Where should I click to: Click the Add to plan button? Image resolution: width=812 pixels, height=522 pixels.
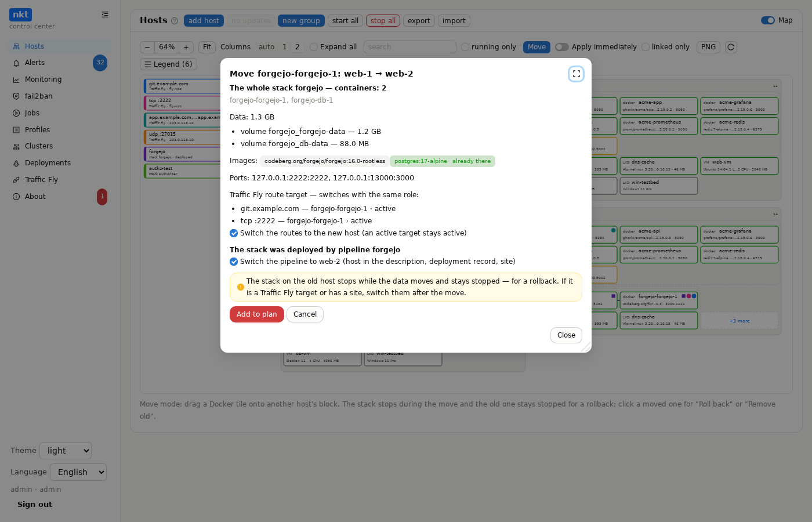[257, 314]
